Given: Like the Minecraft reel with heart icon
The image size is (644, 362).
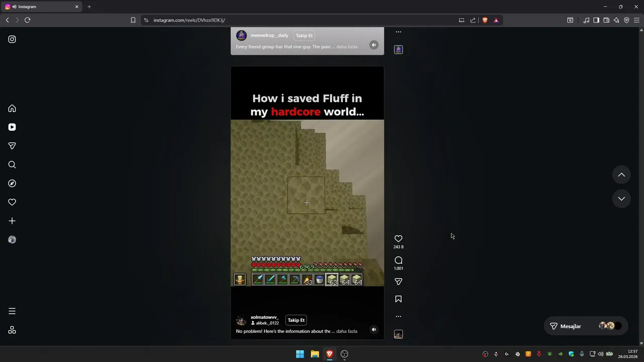Looking at the screenshot, I should point(398,239).
